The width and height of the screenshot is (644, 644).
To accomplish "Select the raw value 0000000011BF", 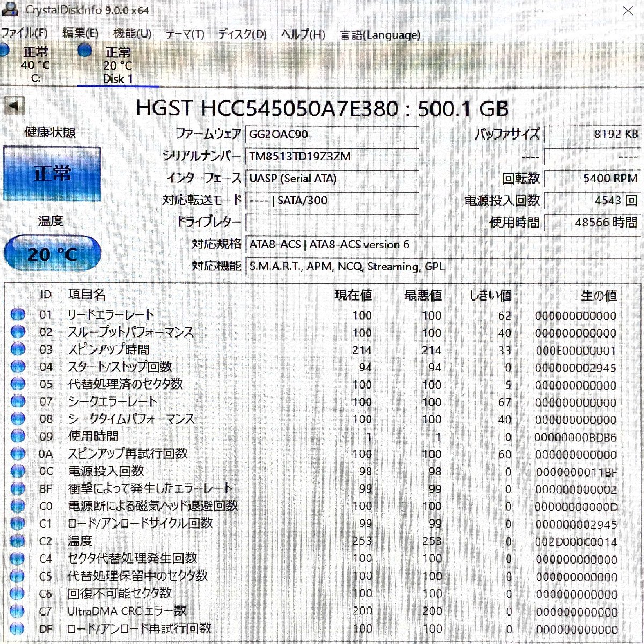I will [x=576, y=472].
